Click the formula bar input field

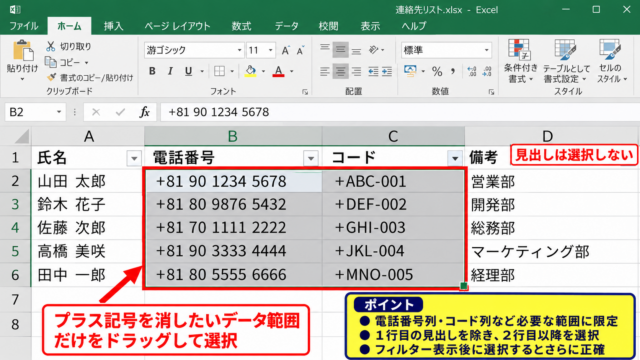(400, 112)
